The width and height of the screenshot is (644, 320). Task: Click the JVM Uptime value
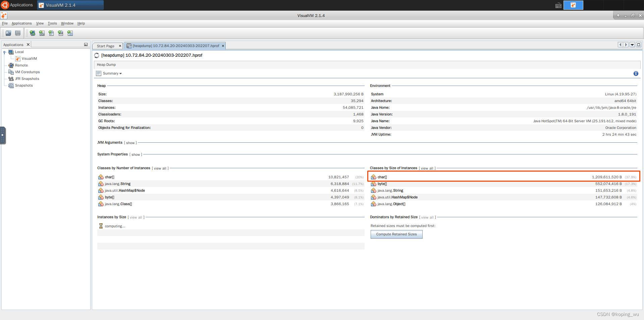click(619, 134)
